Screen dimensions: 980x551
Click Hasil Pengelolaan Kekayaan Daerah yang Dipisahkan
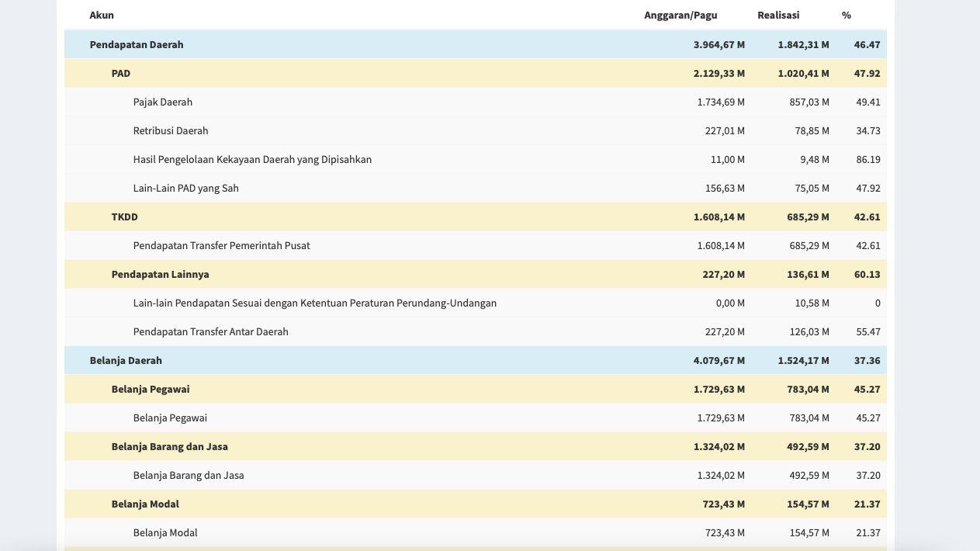(252, 160)
